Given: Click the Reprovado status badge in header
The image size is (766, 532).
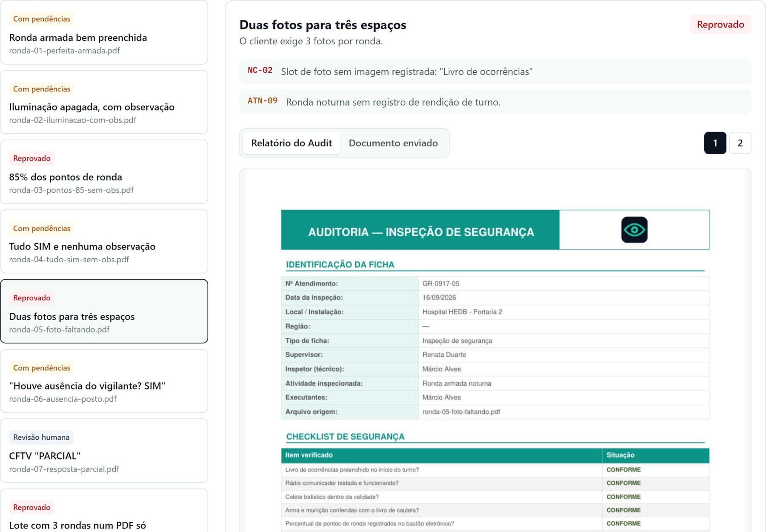Looking at the screenshot, I should (720, 24).
